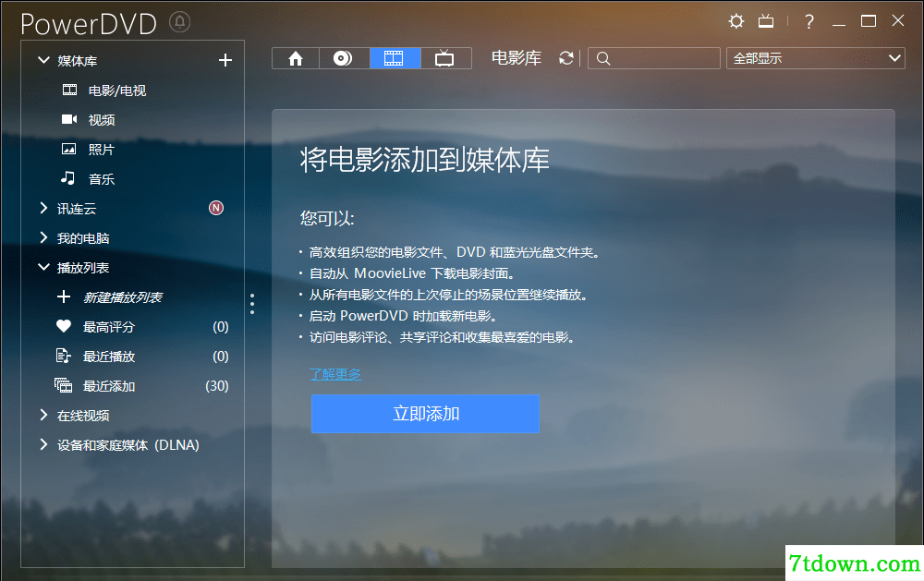
Task: Follow the 了解更多 link
Action: (335, 373)
